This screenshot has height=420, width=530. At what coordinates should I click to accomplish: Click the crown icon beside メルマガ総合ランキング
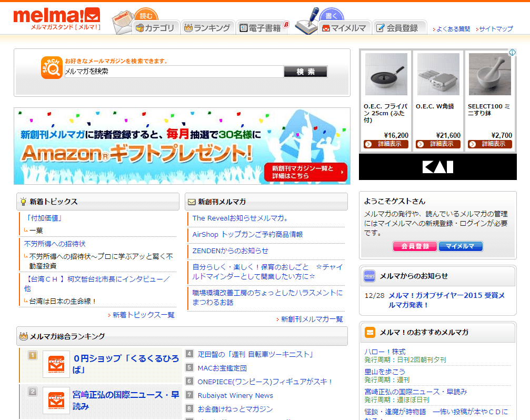coord(24,336)
